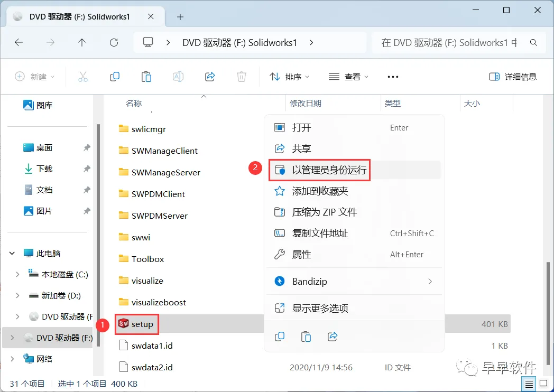Open the swlicmgr folder
The image size is (554, 392).
tap(142, 129)
